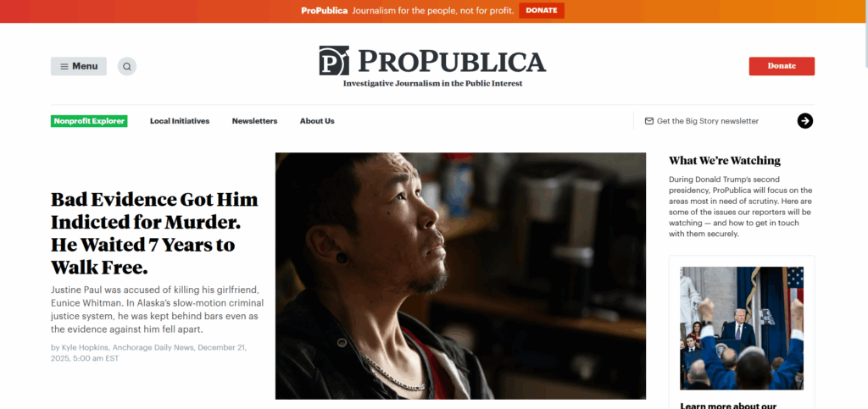Click the inauguration photo thumbnail in sidebar
Screen dimensions: 868x409
point(742,329)
